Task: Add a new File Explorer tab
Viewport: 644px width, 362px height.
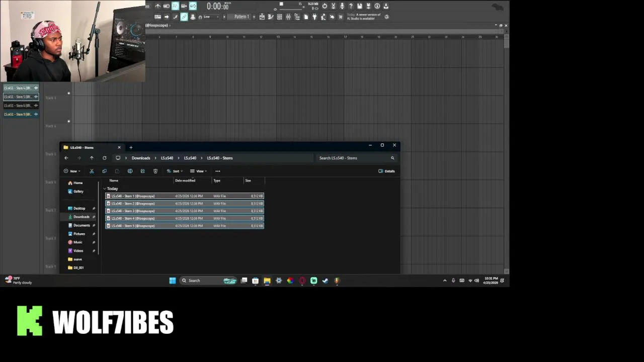Action: click(131, 147)
